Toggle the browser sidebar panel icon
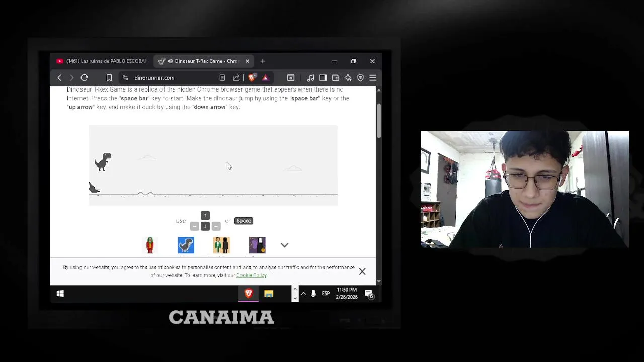This screenshot has width=644, height=362. coord(323,78)
